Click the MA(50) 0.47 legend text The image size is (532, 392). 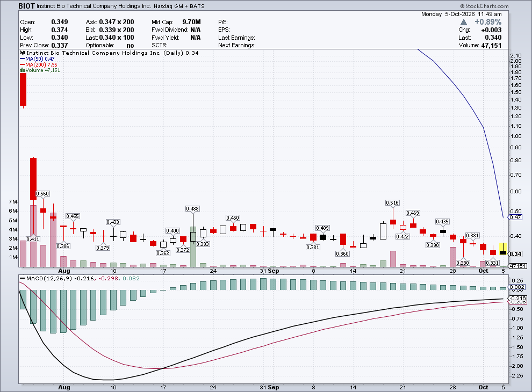click(40, 59)
